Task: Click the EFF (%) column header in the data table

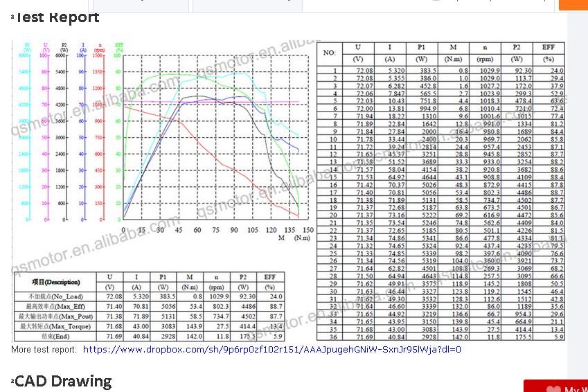Action: (549, 53)
